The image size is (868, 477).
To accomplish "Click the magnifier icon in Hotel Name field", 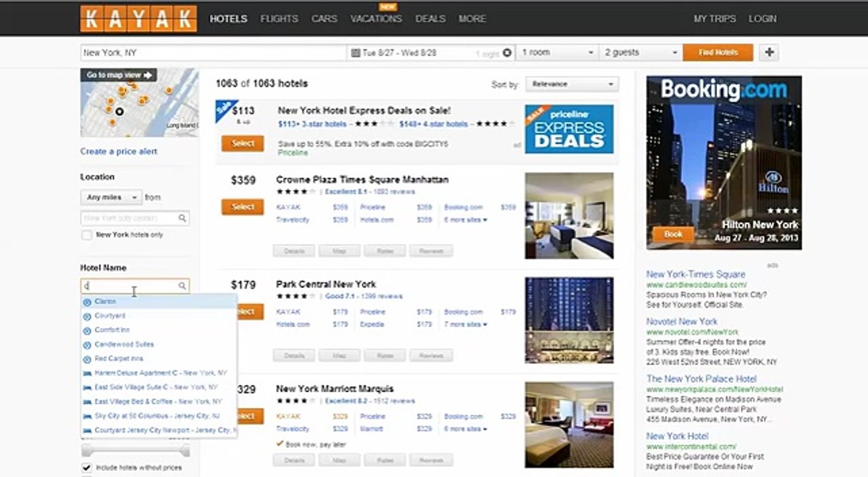I will click(182, 286).
